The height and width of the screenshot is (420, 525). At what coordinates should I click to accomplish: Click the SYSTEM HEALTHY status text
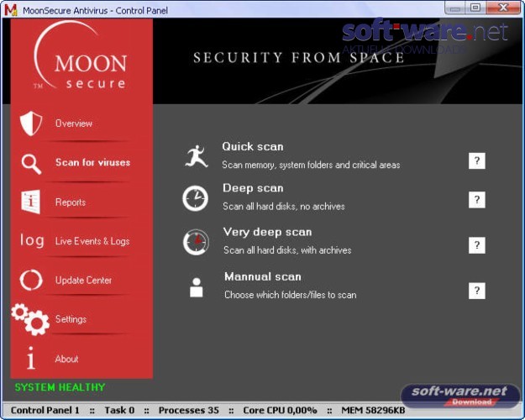click(x=60, y=387)
